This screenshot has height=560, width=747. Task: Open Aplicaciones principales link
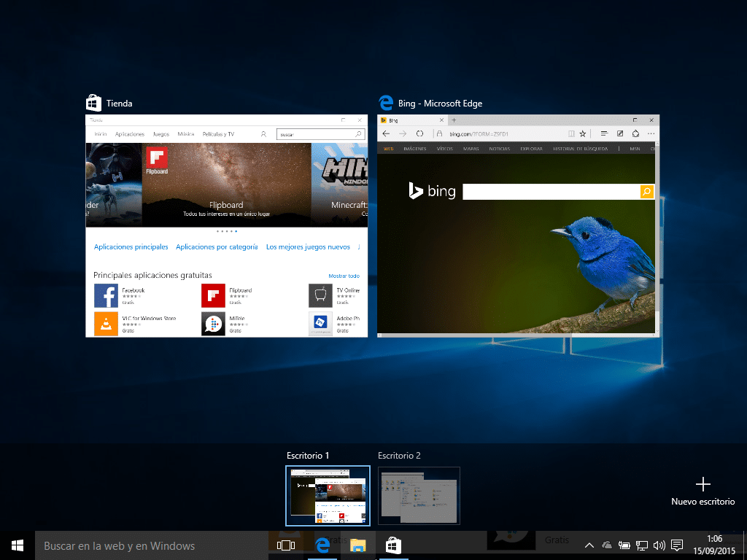click(x=131, y=246)
